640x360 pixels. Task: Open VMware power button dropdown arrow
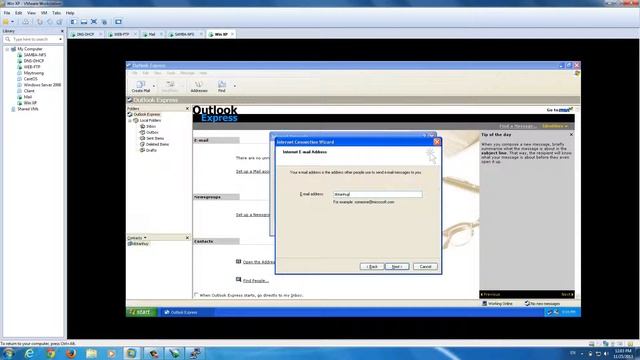point(13,22)
